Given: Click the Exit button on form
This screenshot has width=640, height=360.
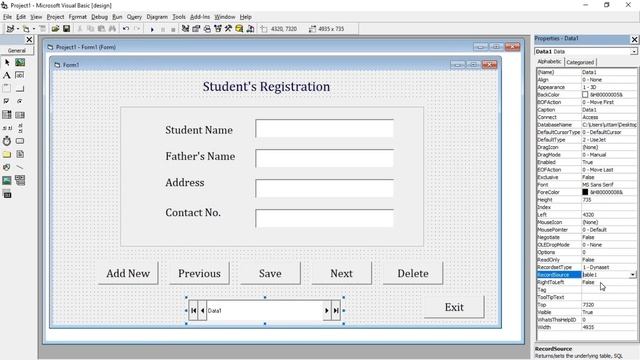Looking at the screenshot, I should pyautogui.click(x=454, y=307).
